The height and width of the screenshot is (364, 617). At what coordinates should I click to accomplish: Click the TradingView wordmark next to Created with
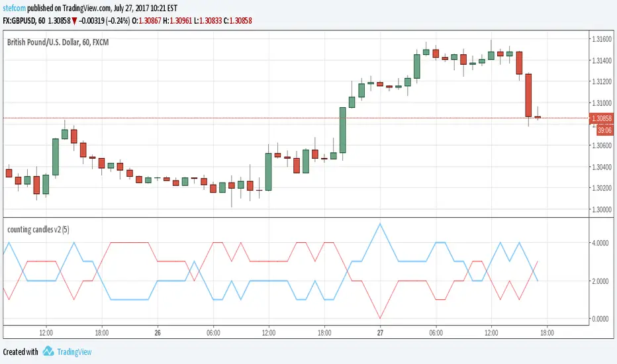coord(75,352)
